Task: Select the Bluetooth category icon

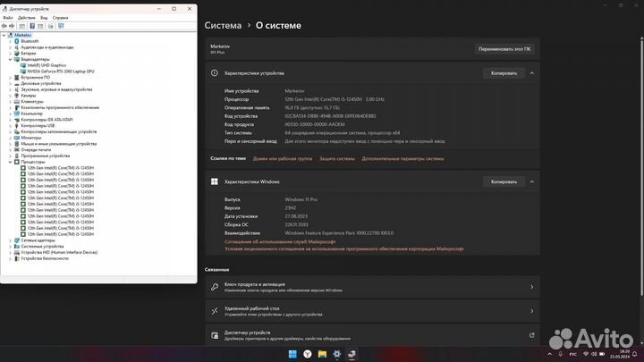Action: 17,41
